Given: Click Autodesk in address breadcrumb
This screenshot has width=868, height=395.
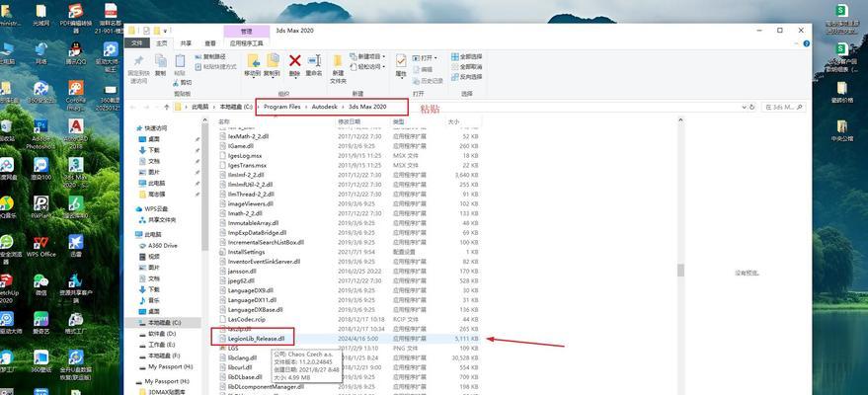Looking at the screenshot, I should (x=324, y=107).
